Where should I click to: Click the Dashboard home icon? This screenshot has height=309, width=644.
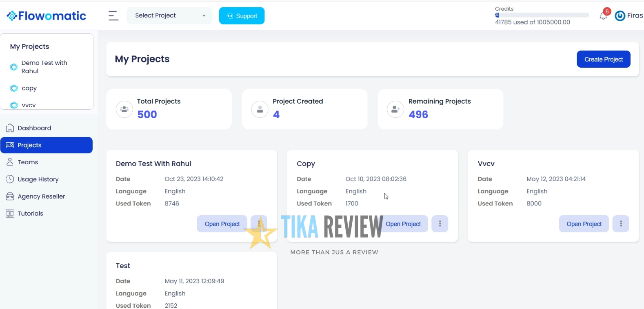(x=10, y=128)
